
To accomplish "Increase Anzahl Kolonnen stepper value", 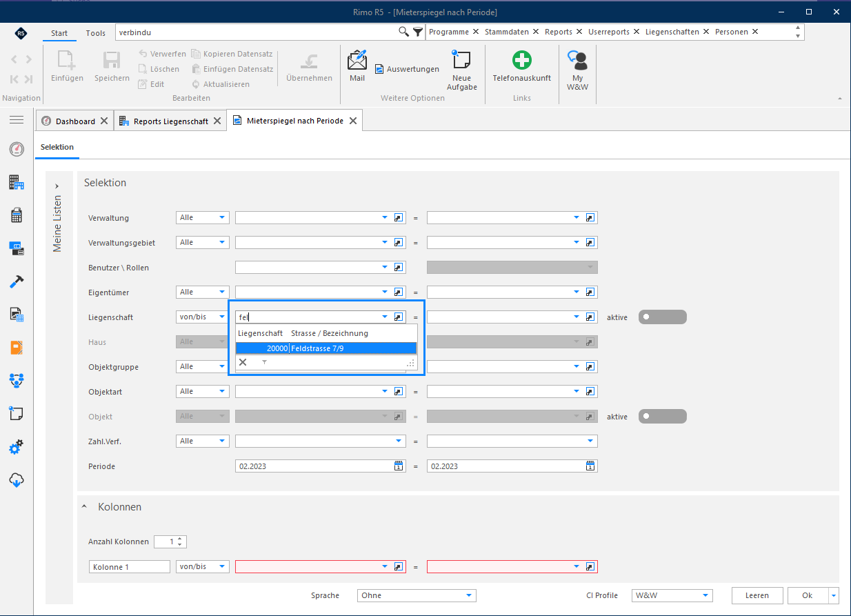I will (180, 539).
